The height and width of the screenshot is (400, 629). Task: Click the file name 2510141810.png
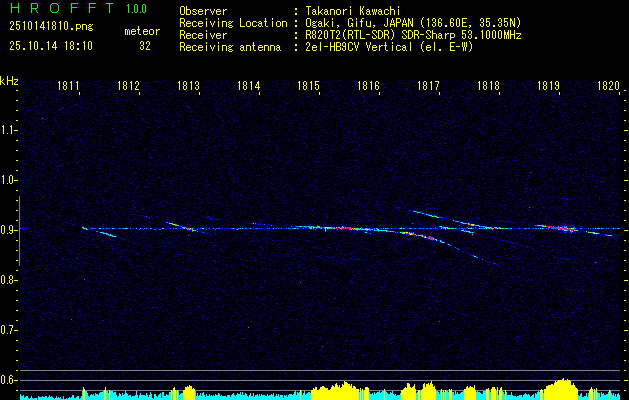51,27
